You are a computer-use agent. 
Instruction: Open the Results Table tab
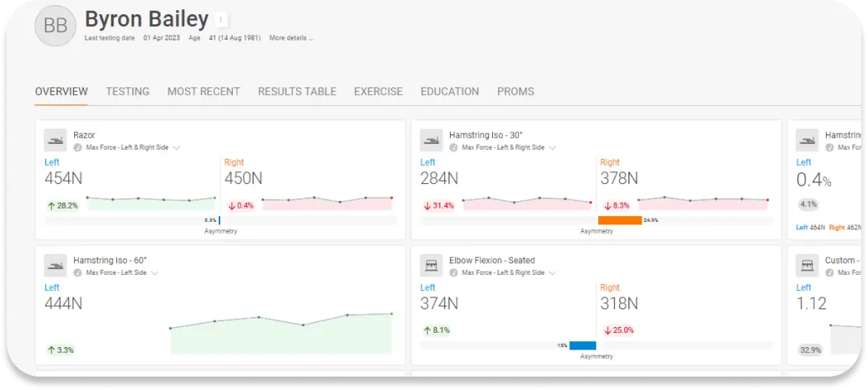coord(297,92)
